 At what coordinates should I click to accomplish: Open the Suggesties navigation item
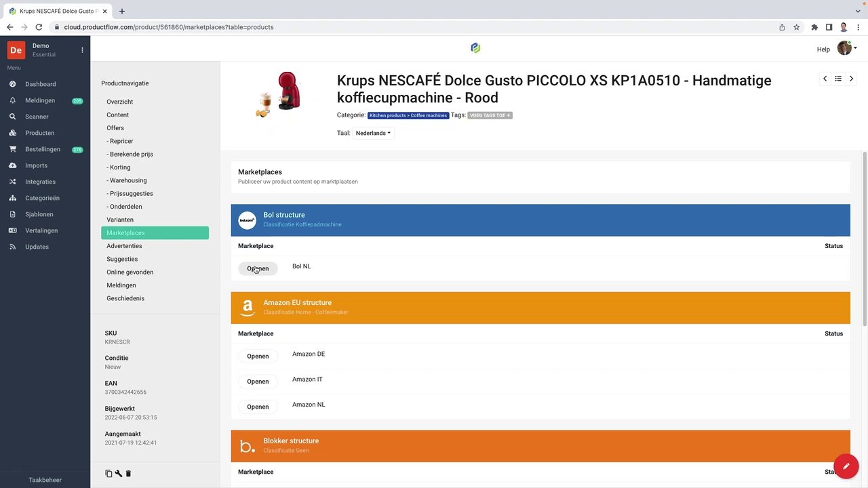click(122, 259)
